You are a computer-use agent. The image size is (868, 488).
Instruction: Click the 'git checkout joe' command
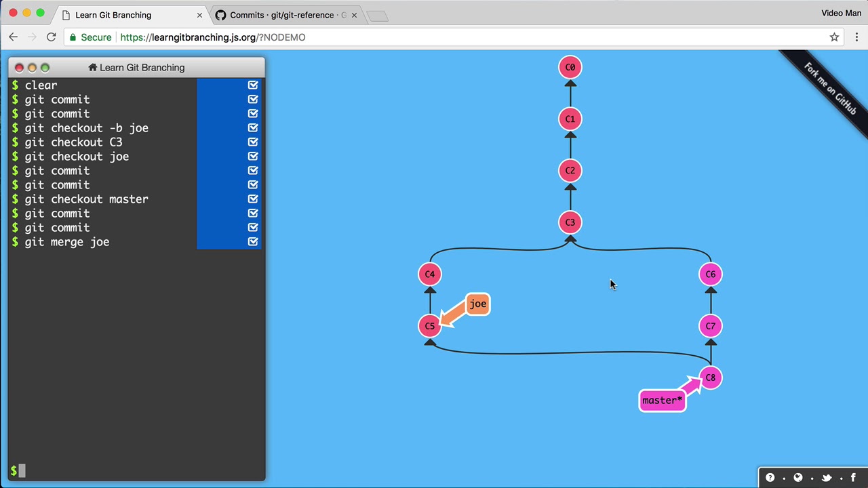pyautogui.click(x=77, y=156)
